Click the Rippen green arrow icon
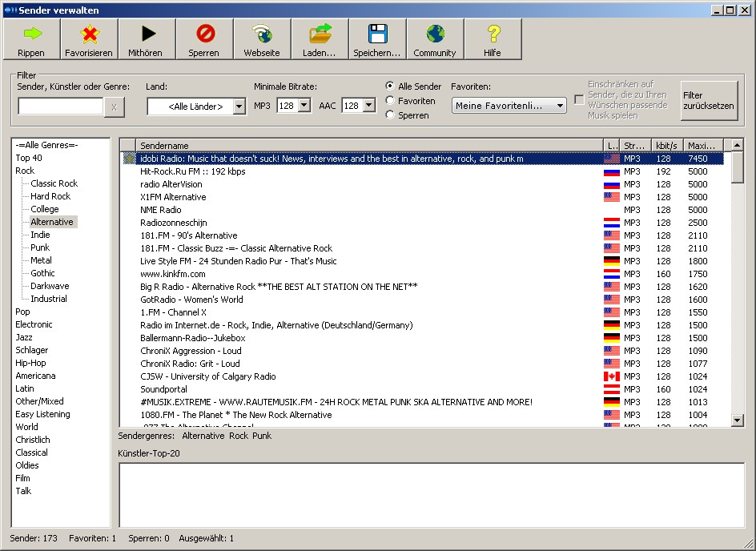The image size is (756, 551). pyautogui.click(x=33, y=34)
